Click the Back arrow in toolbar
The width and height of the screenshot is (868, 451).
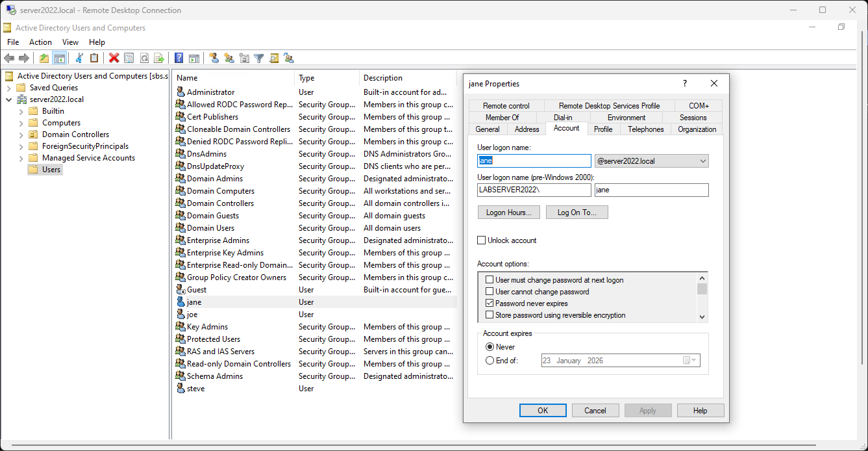[9, 58]
